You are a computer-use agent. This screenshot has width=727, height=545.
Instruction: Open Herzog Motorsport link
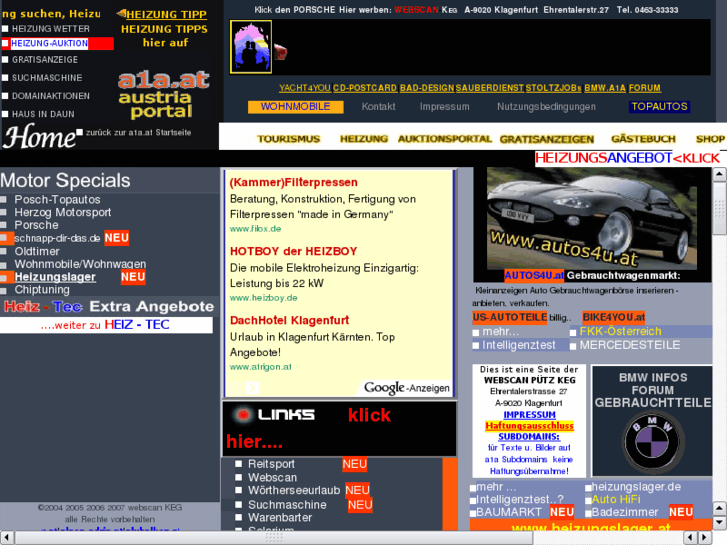tap(63, 212)
